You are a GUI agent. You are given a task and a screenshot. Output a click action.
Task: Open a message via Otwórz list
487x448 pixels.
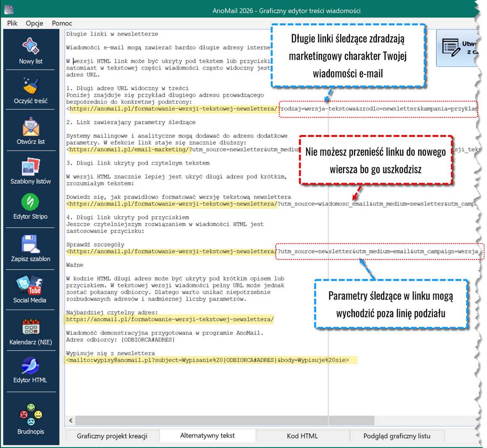tap(31, 131)
